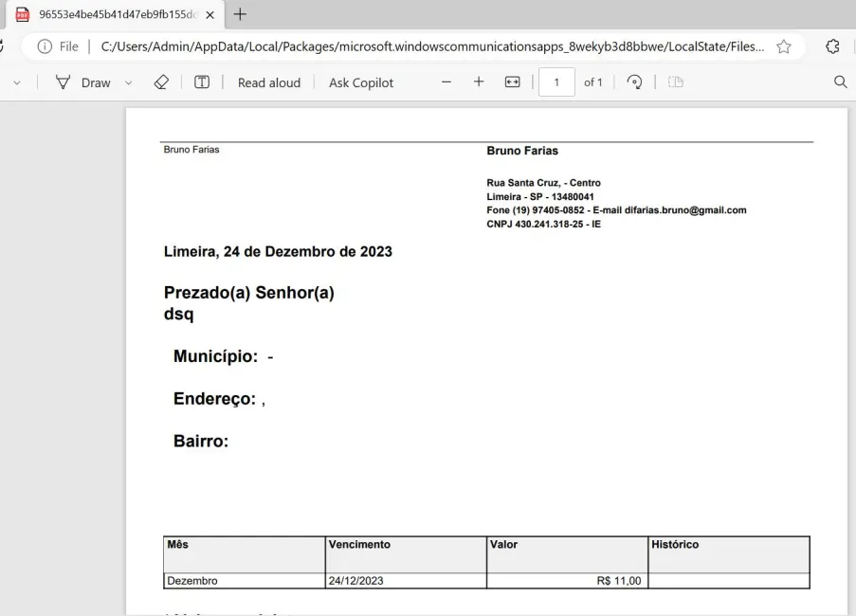
Task: Add this page to favorites star
Action: coord(784,46)
